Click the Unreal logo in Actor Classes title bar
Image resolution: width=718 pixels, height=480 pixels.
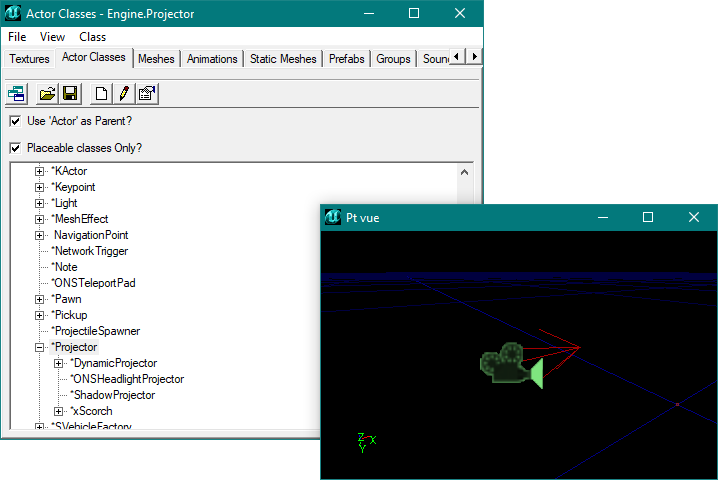click(x=13, y=13)
